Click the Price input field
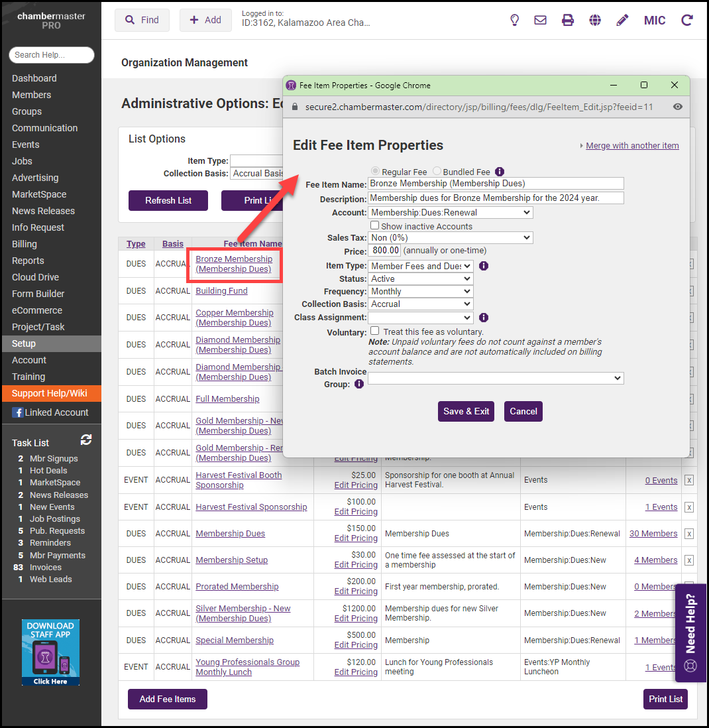The width and height of the screenshot is (709, 728). pyautogui.click(x=384, y=251)
